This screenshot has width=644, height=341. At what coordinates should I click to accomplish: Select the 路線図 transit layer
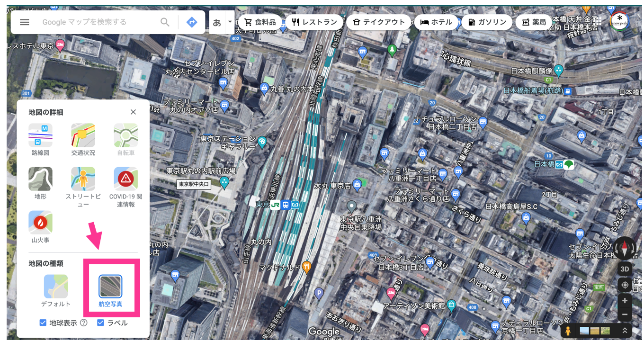pyautogui.click(x=41, y=135)
